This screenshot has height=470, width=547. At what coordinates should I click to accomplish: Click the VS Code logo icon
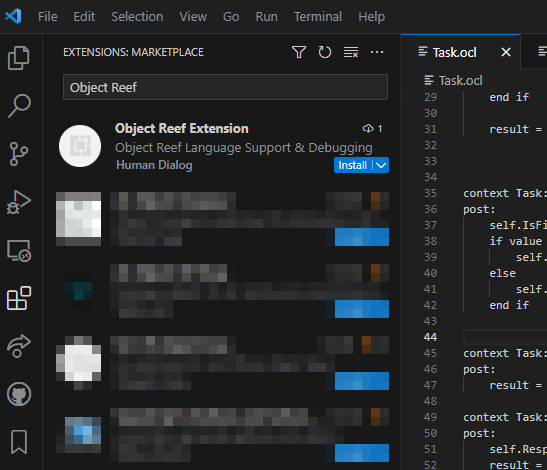(13, 16)
